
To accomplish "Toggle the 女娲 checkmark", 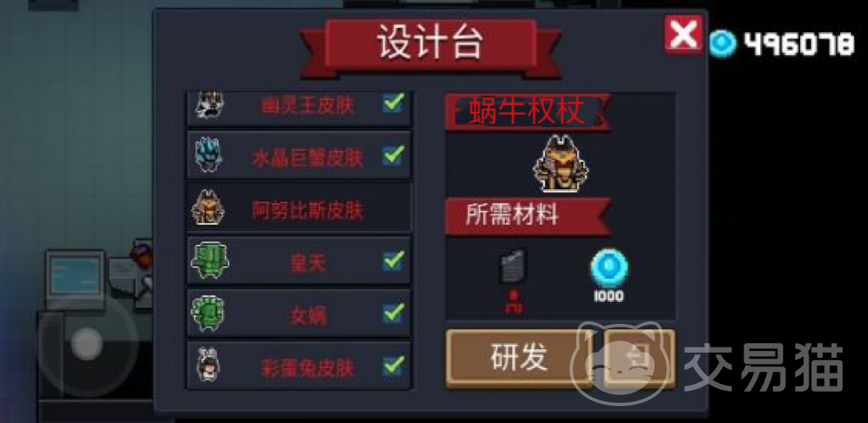I will pos(393,313).
